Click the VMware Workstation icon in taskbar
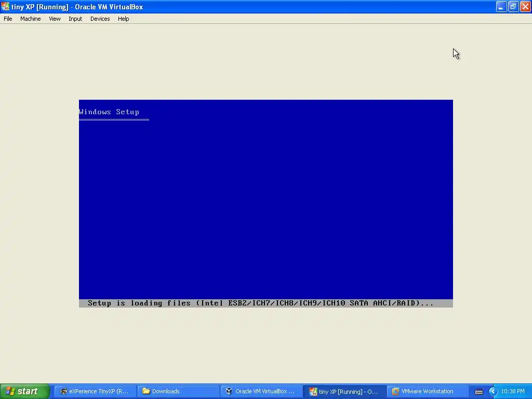 tap(395, 391)
